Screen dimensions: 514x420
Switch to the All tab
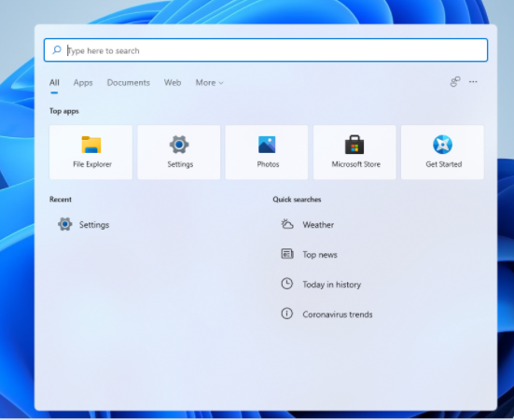(54, 83)
